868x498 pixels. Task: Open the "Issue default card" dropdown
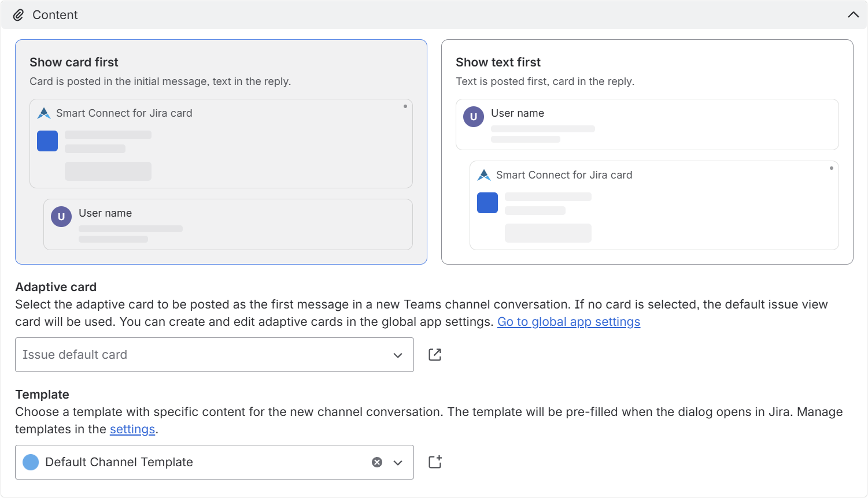pos(214,355)
